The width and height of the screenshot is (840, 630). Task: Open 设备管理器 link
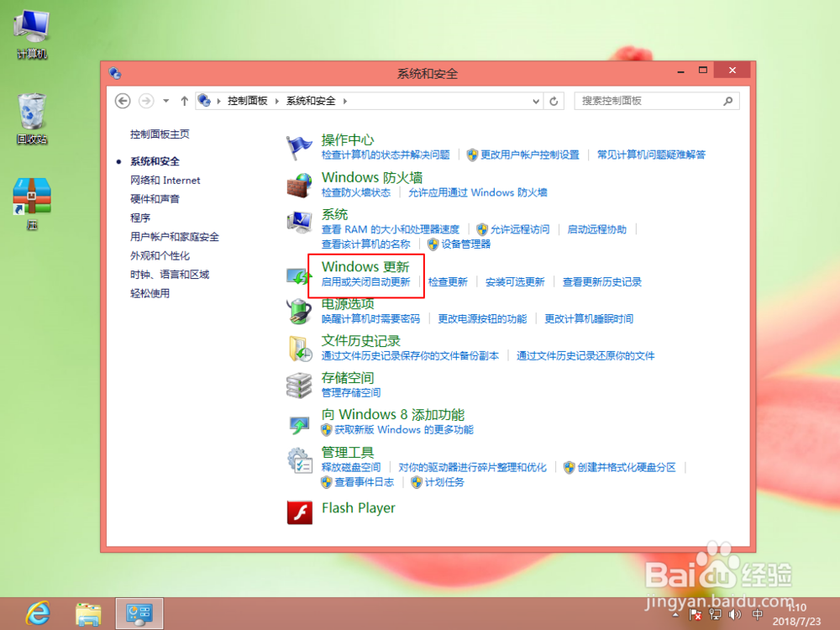[x=465, y=244]
